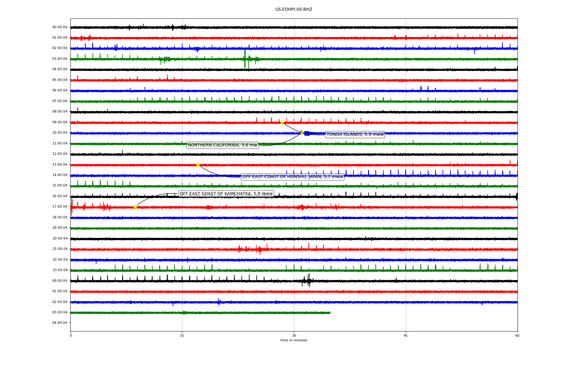The image size is (588, 368).
Task: Click the red burst in the 21:00:04 trace
Action: click(x=259, y=249)
